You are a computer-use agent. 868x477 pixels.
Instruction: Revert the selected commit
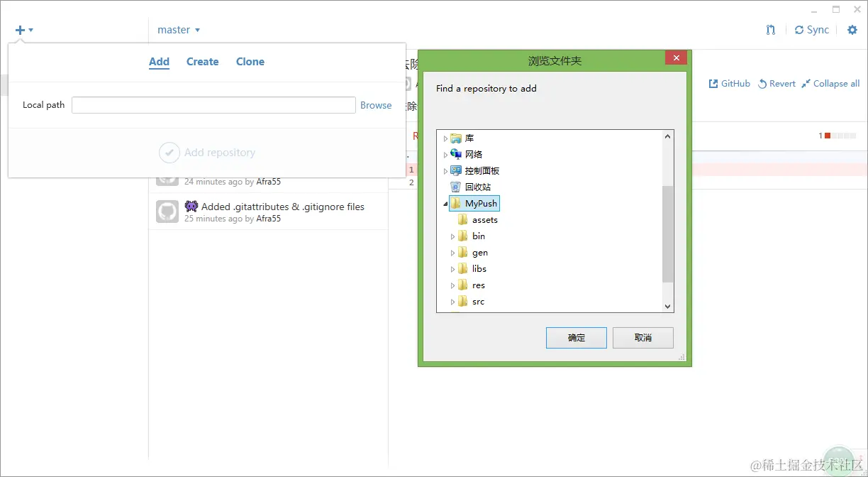tap(777, 84)
